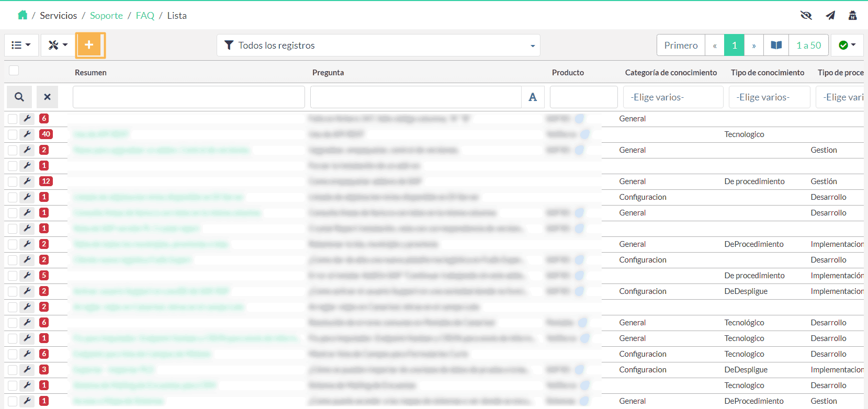The height and width of the screenshot is (409, 868).
Task: Tick the select-all checkbox in header
Action: coord(14,71)
